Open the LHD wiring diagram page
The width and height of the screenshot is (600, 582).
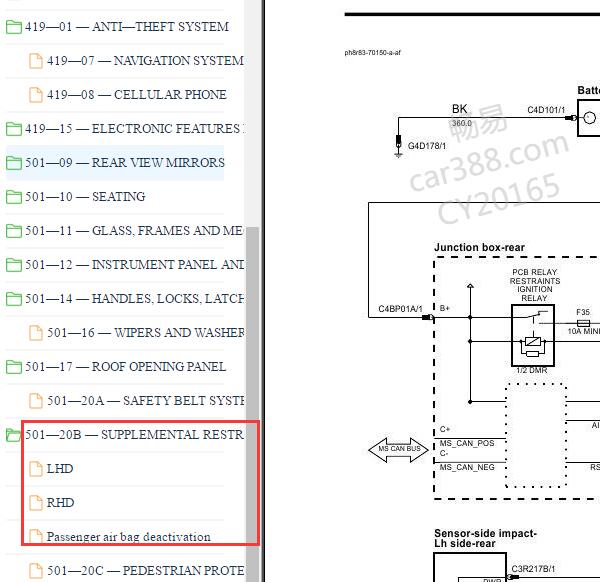60,469
